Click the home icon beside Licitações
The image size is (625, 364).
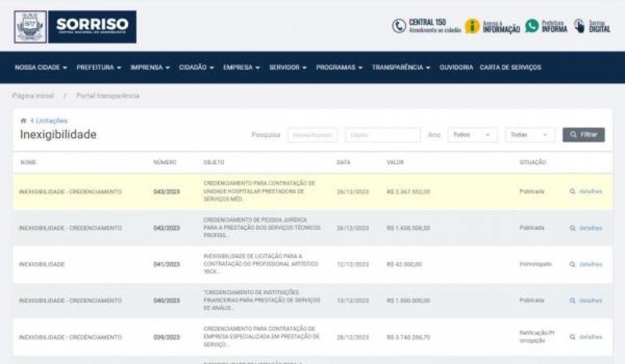click(x=23, y=121)
